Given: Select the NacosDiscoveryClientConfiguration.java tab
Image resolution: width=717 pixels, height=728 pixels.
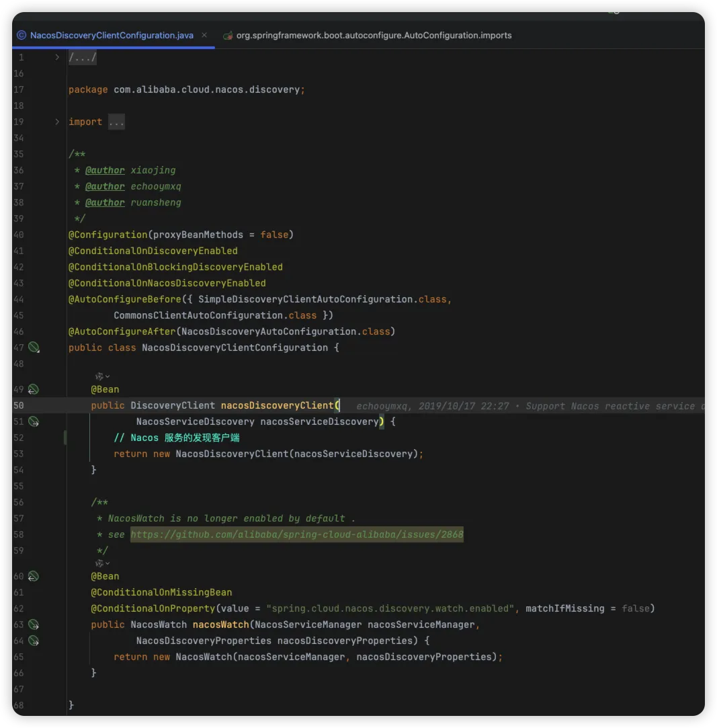Looking at the screenshot, I should (112, 35).
